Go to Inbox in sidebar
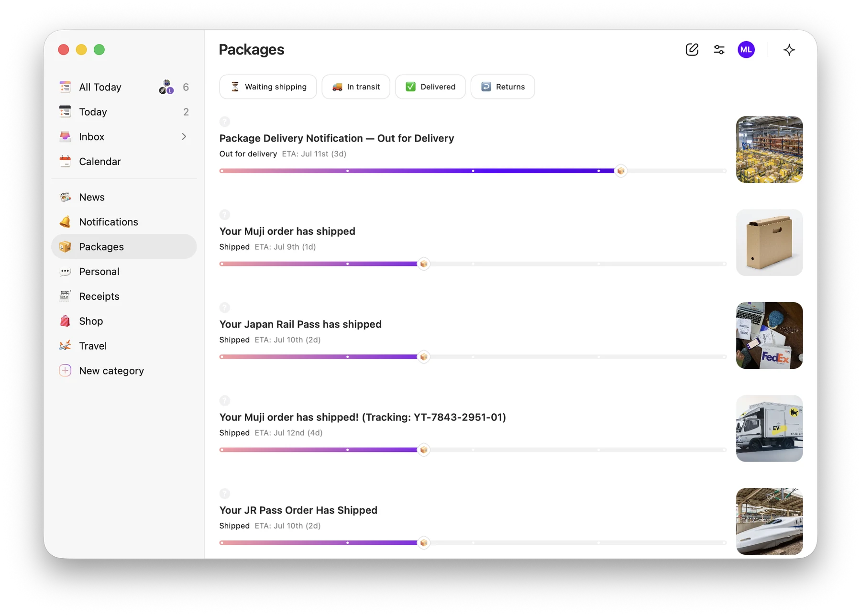 point(124,137)
